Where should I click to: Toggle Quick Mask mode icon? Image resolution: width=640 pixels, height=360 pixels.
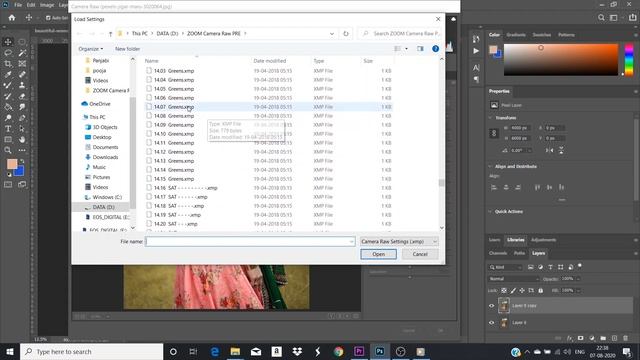[x=8, y=184]
